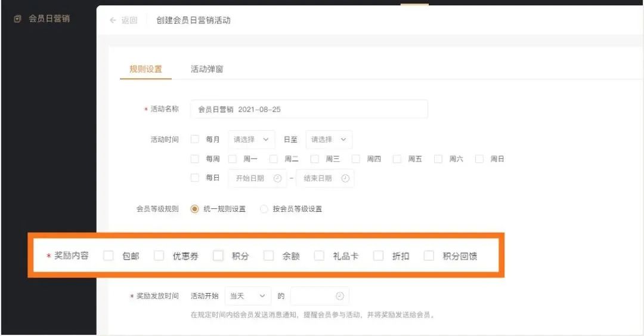
Task: Check the 周一 checkbox
Action: coord(233,159)
